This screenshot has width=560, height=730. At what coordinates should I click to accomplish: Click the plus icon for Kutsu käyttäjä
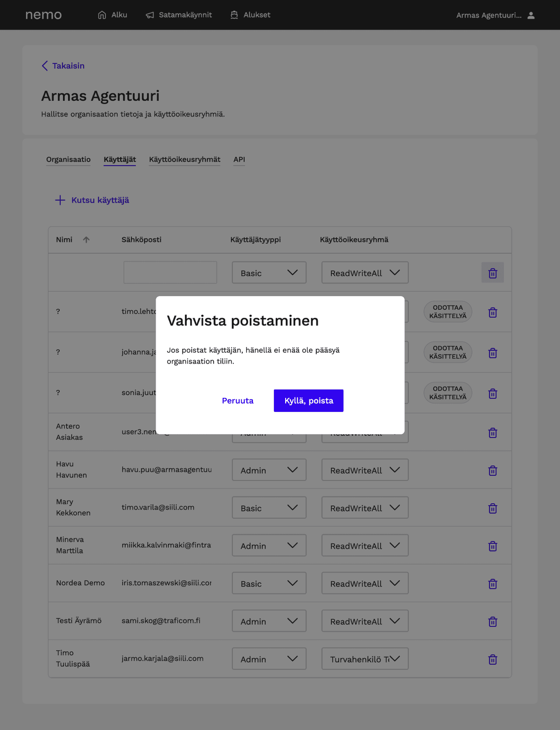[x=60, y=200]
